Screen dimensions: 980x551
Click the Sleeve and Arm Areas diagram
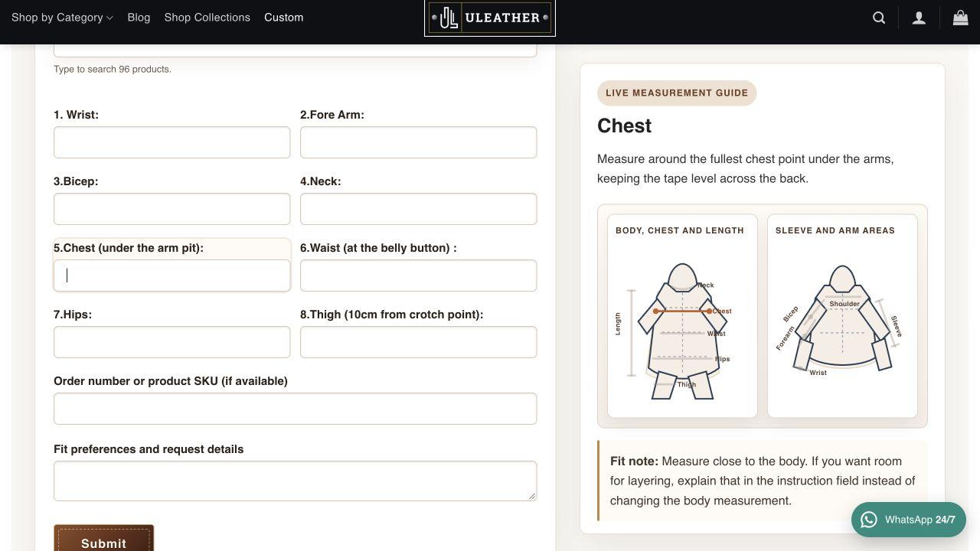click(842, 316)
